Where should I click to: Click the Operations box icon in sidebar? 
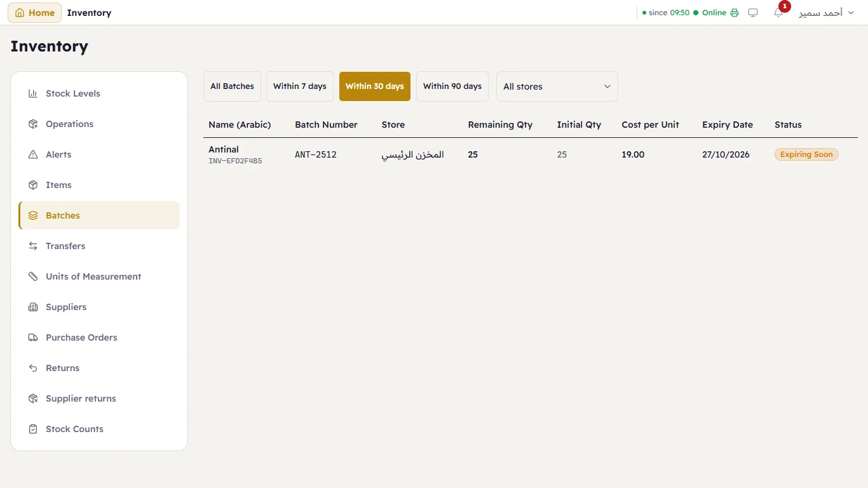click(33, 124)
